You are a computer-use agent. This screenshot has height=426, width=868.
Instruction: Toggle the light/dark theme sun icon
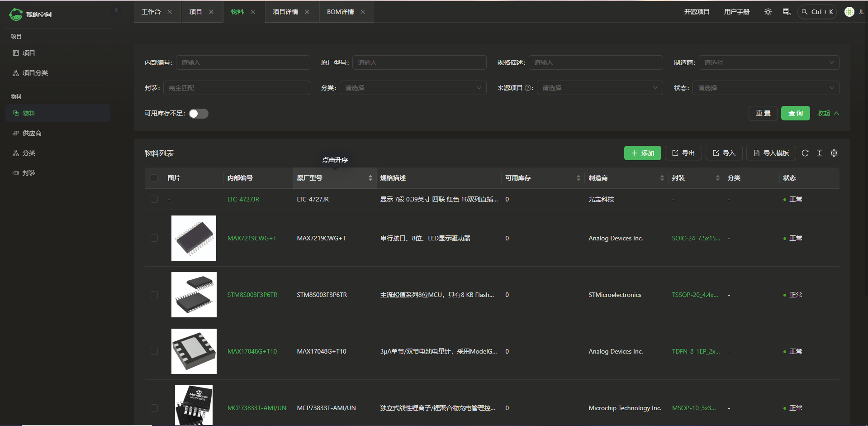pos(768,12)
